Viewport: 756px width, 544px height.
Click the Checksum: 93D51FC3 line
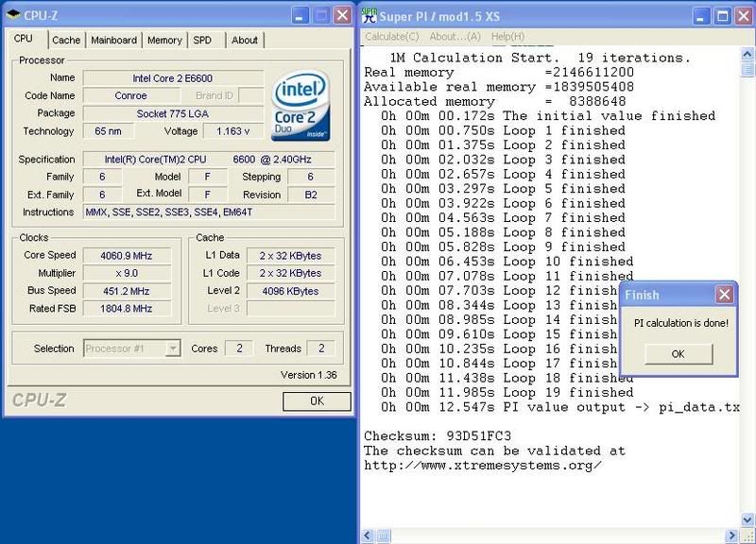[438, 436]
